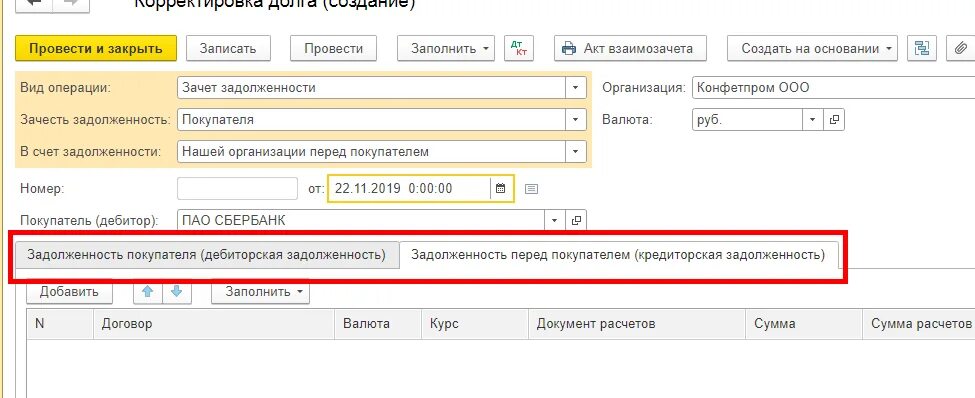975x398 pixels.
Task: Click comment icon next to date field
Action: pyautogui.click(x=531, y=188)
